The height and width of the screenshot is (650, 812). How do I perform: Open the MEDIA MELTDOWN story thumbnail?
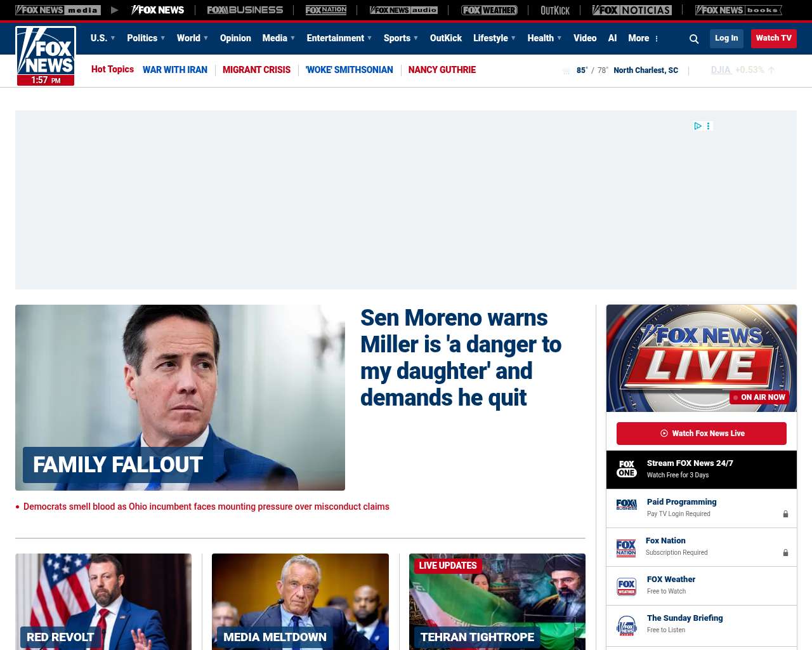pyautogui.click(x=300, y=602)
